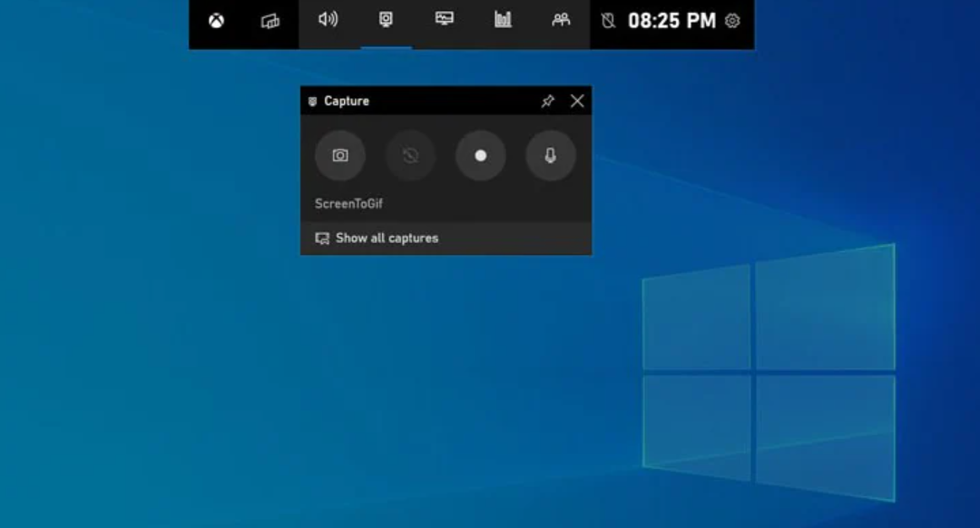Image resolution: width=980 pixels, height=528 pixels.
Task: Open the widget menu icon
Action: tap(270, 21)
